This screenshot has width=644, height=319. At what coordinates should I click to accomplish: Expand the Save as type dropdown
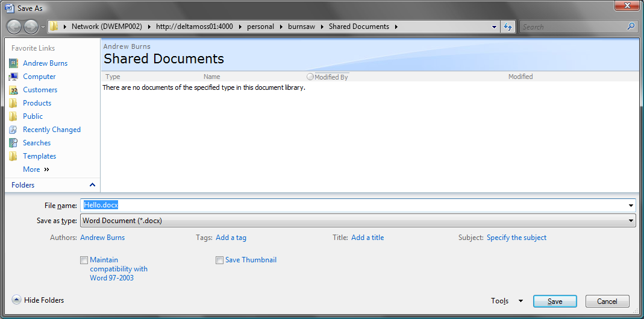pyautogui.click(x=631, y=221)
